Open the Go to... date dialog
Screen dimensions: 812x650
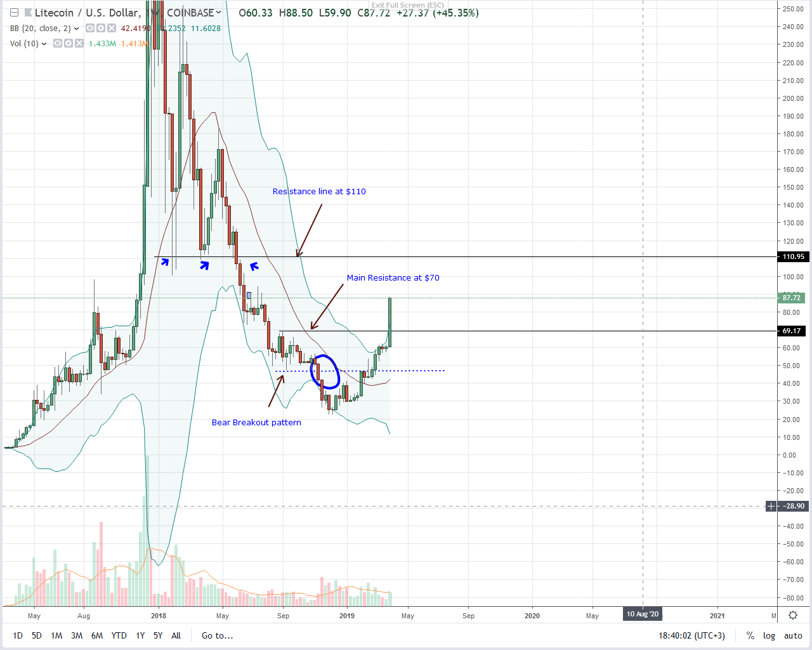(x=217, y=635)
